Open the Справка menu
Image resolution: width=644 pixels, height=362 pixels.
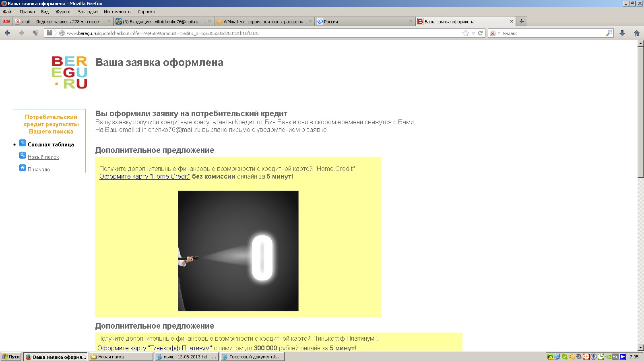tap(146, 12)
